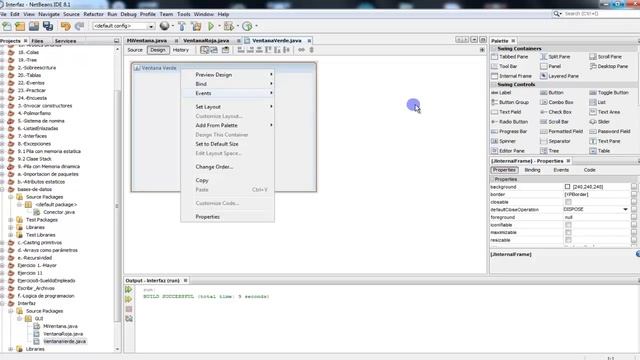The height and width of the screenshot is (360, 640).
Task: Click the Build Project hammer icon
Action: pos(182,26)
